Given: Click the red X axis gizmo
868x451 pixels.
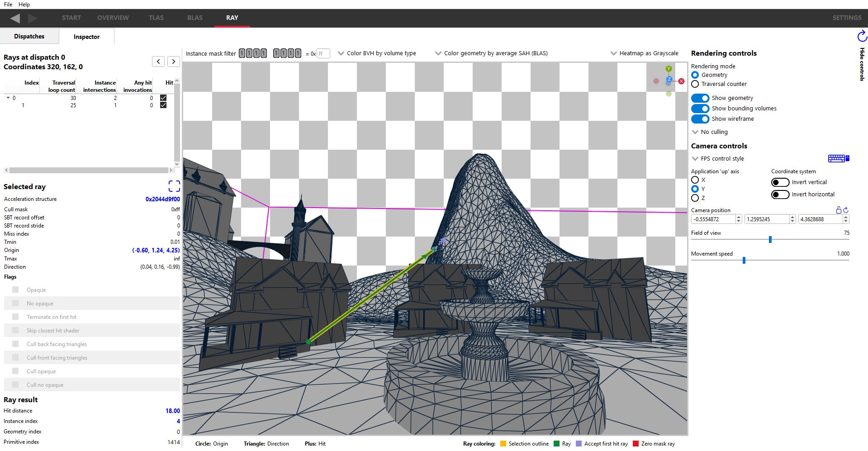Looking at the screenshot, I should point(681,81).
